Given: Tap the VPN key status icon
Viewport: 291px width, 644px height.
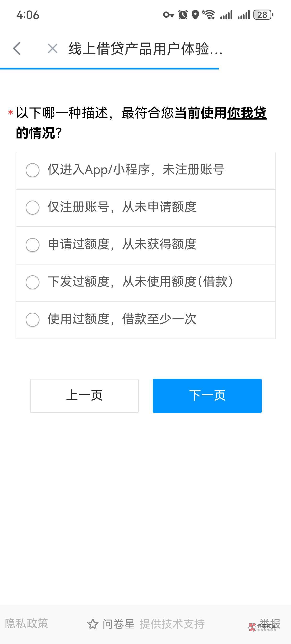Looking at the screenshot, I should [168, 15].
